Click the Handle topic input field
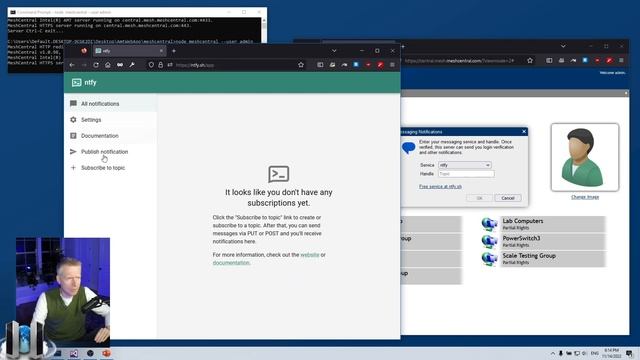 [x=466, y=174]
